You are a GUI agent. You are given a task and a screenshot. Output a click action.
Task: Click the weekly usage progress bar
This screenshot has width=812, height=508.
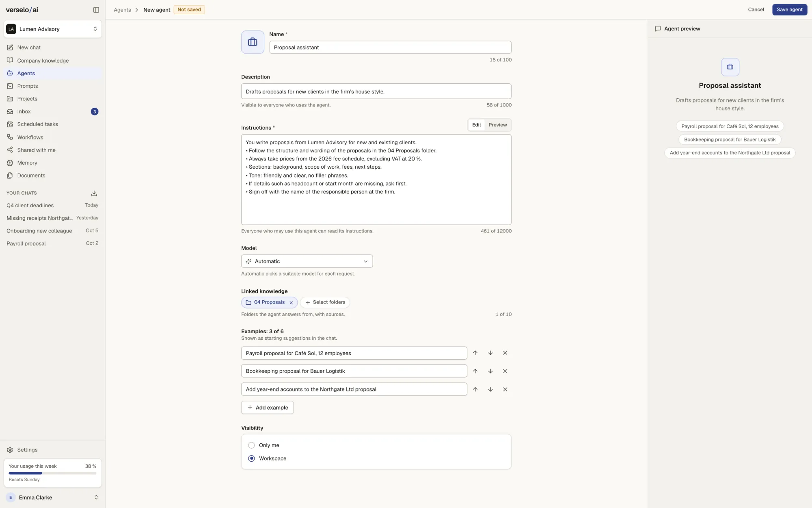(x=52, y=473)
